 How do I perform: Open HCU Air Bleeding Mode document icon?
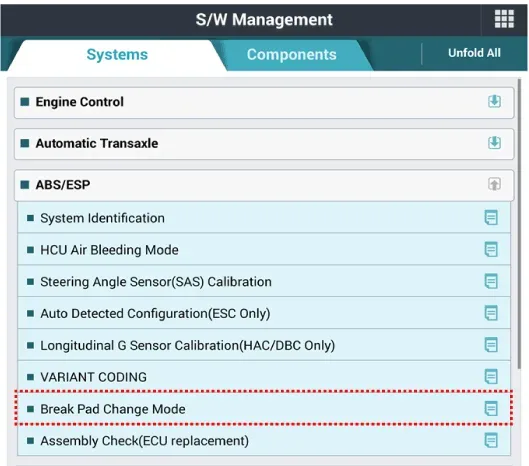pos(491,249)
